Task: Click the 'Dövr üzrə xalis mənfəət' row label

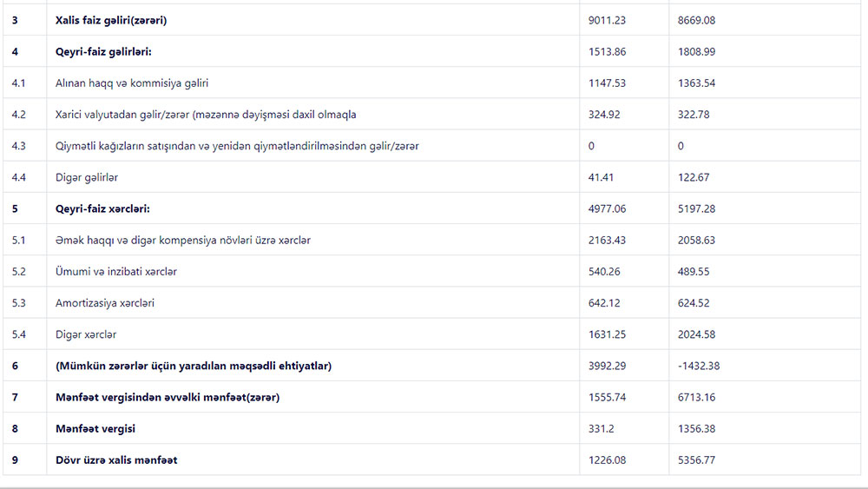Action: tap(116, 459)
